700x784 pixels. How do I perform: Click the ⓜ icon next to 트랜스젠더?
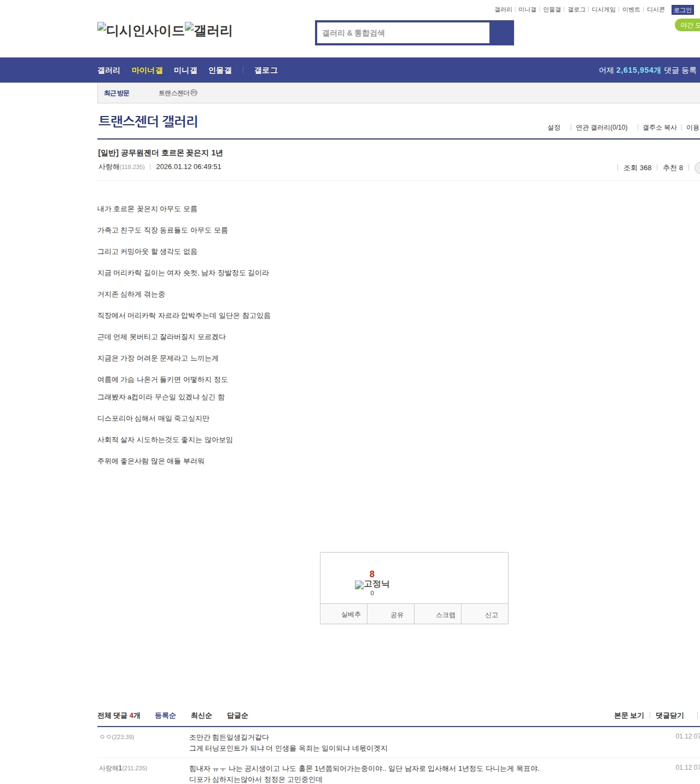(x=194, y=93)
